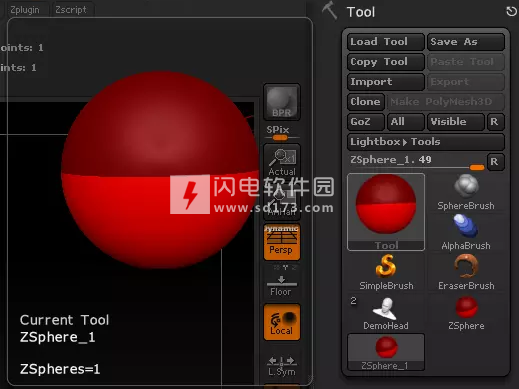Click the Export button
This screenshot has width=519, height=389.
pyautogui.click(x=466, y=82)
